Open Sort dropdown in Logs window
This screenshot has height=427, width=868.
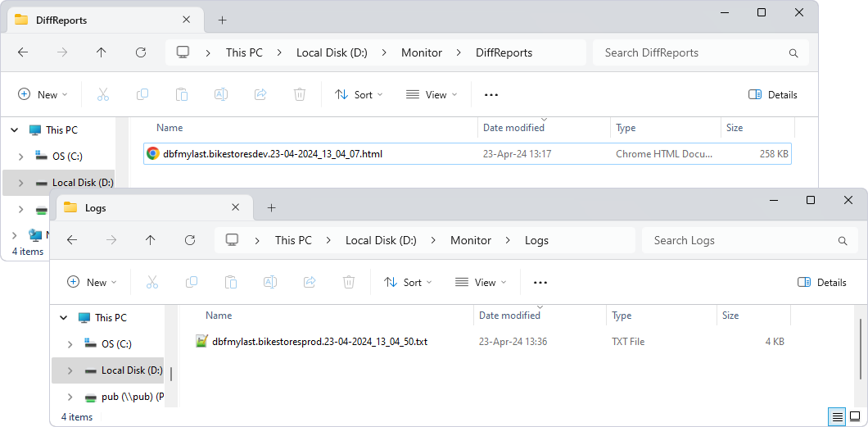tap(408, 283)
